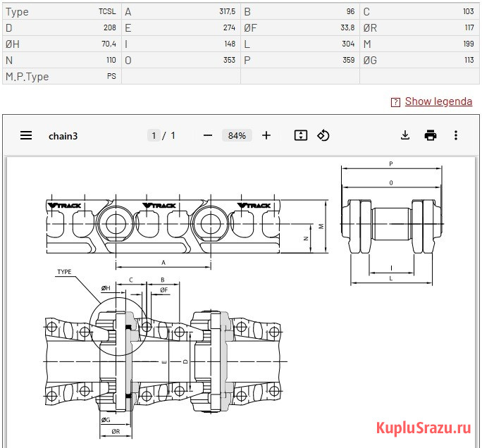Click the zoom in plus button
Screen dimensions: 482x448
(266, 135)
